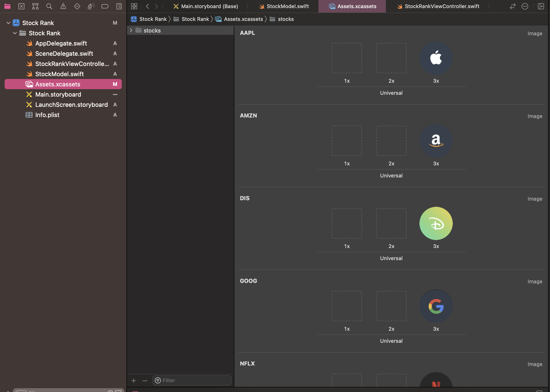Open the report navigator icon

click(x=119, y=6)
